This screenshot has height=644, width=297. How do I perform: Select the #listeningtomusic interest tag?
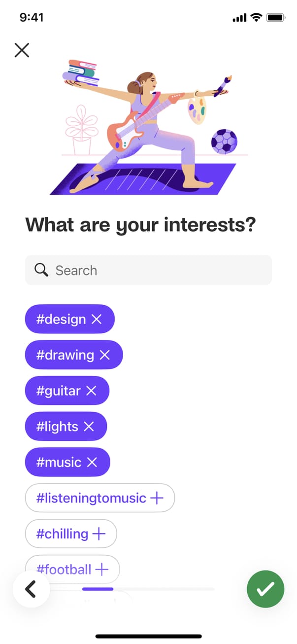[91, 498]
